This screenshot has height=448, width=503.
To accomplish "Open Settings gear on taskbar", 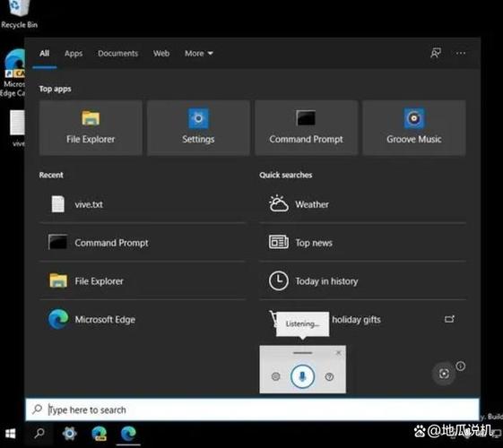I will [x=69, y=434].
